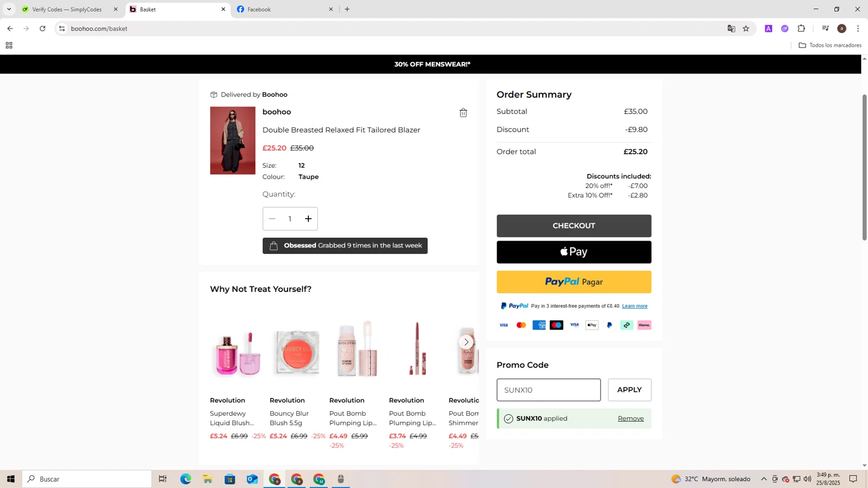Launch Microsoft Edge from the taskbar
The width and height of the screenshot is (868, 488).
click(185, 479)
